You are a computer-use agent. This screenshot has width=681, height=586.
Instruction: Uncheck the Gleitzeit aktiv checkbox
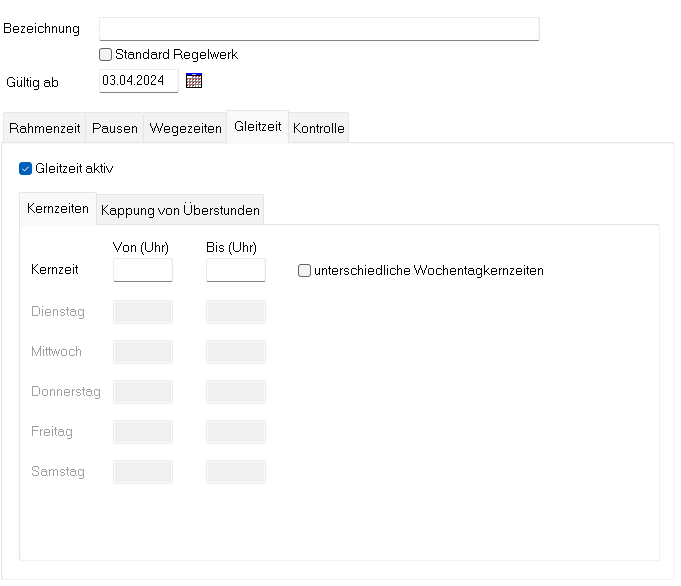[x=26, y=168]
